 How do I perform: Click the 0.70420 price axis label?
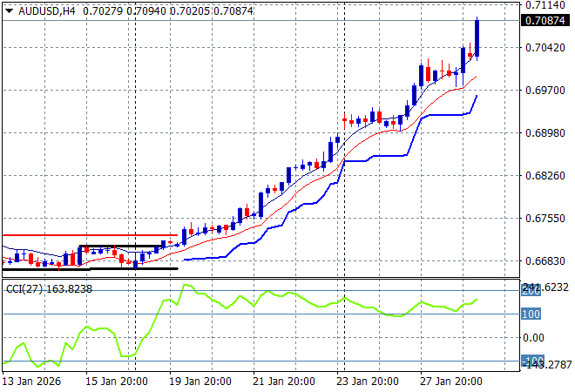click(x=545, y=48)
